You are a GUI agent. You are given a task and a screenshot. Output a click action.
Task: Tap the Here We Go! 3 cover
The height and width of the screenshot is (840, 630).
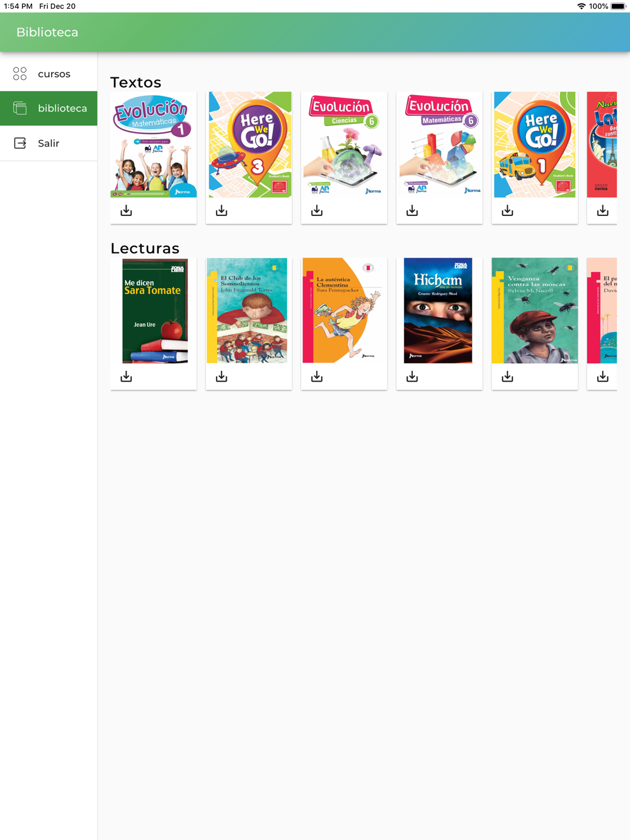click(250, 145)
